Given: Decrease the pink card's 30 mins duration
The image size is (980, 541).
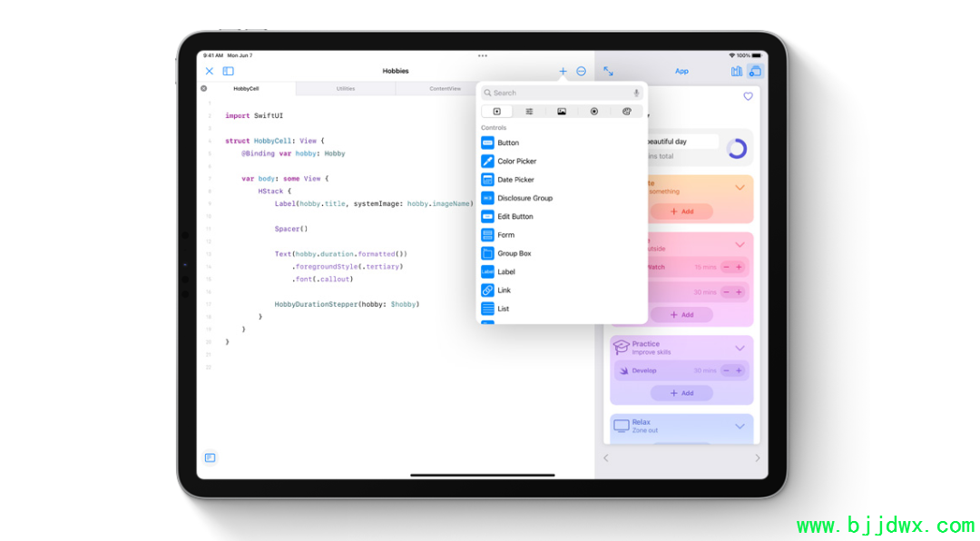Looking at the screenshot, I should point(726,292).
